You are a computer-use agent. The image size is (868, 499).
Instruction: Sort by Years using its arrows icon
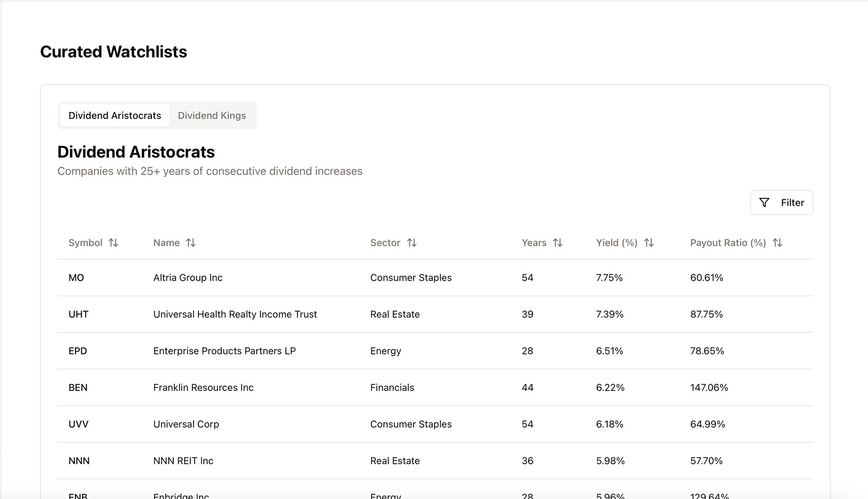[x=558, y=243]
